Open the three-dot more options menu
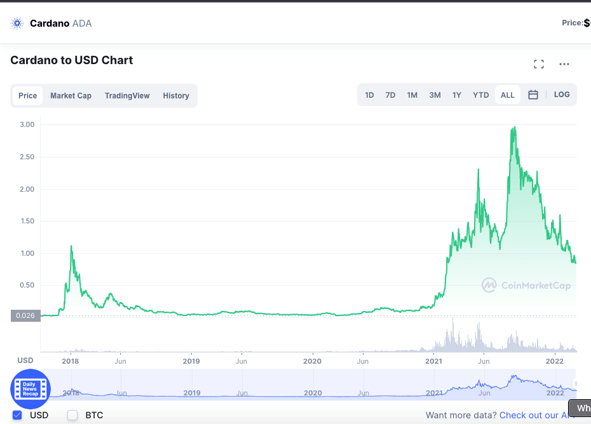591x424 pixels. point(564,64)
